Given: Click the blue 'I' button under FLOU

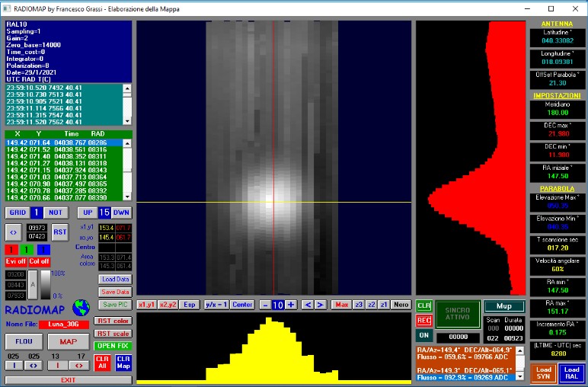Looking at the screenshot, I should pos(14,366).
